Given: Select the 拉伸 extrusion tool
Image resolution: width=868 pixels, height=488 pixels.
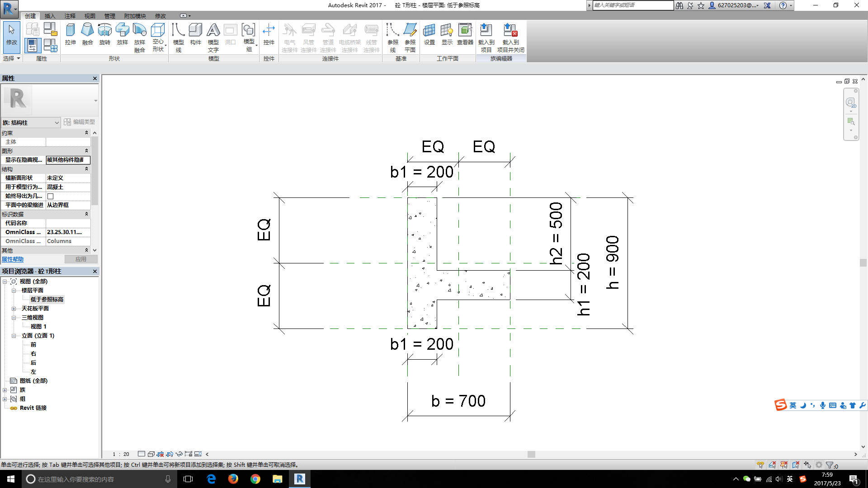Looking at the screenshot, I should [70, 34].
